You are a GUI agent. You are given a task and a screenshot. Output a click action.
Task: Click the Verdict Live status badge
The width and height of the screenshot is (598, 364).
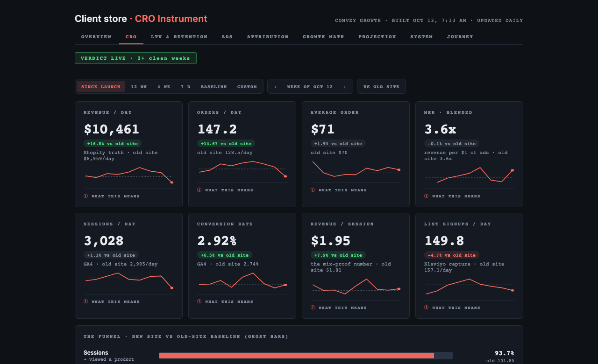point(135,58)
